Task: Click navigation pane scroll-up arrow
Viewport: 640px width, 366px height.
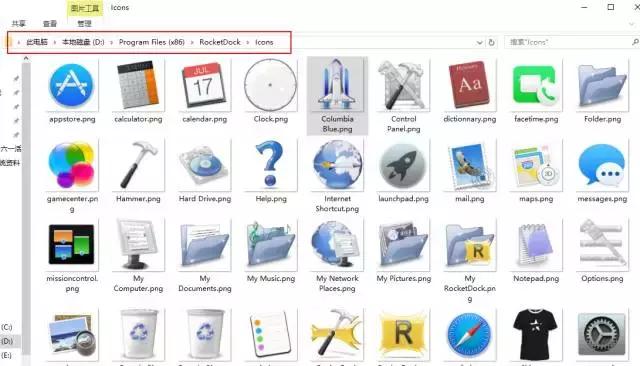Action: click(26, 58)
